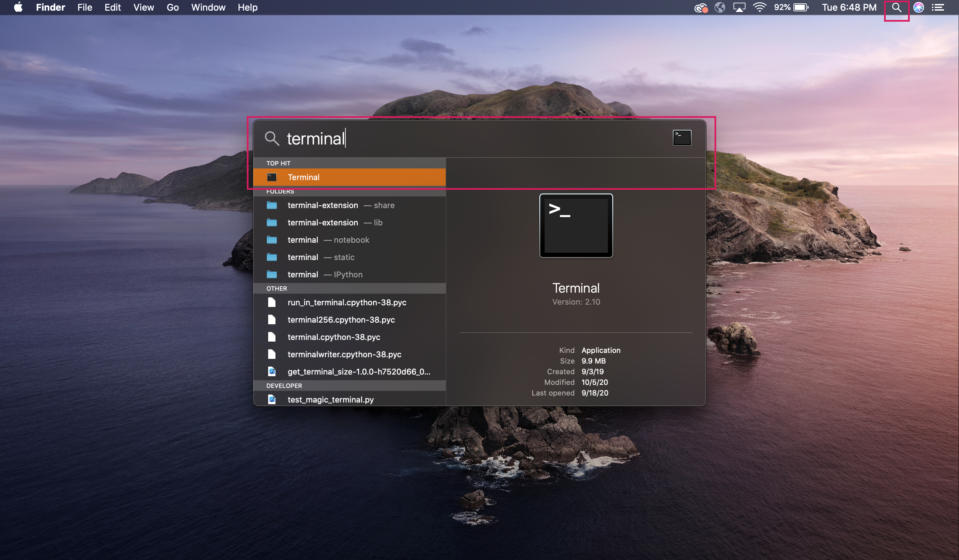959x560 pixels.
Task: Open the Apple menu
Action: 18,7
